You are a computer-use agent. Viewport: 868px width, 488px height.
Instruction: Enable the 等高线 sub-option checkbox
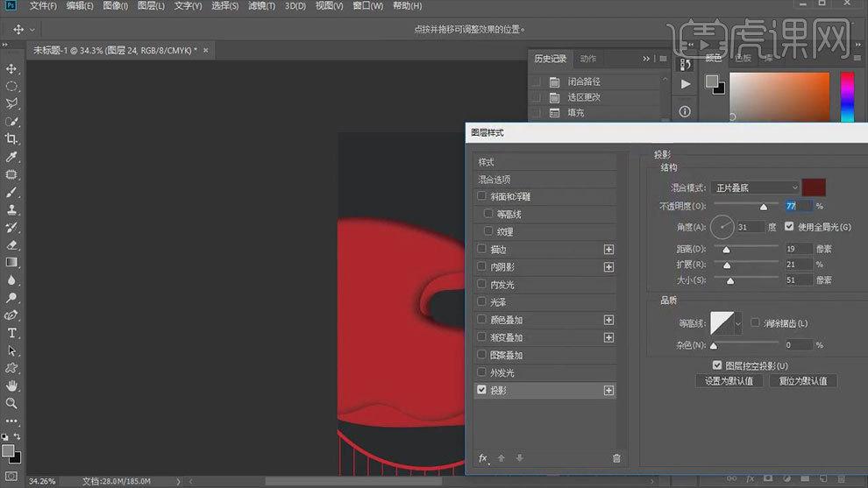(x=488, y=214)
